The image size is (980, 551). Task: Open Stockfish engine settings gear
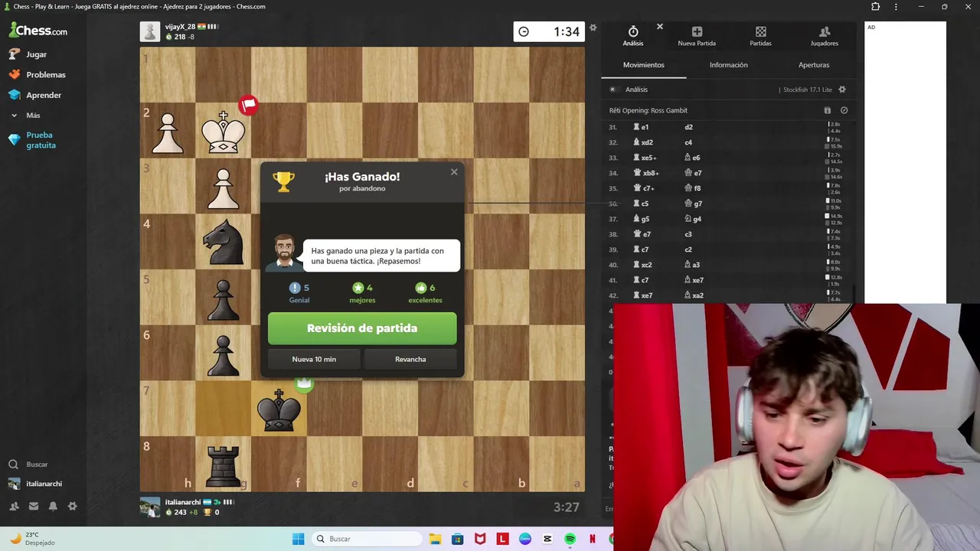842,90
